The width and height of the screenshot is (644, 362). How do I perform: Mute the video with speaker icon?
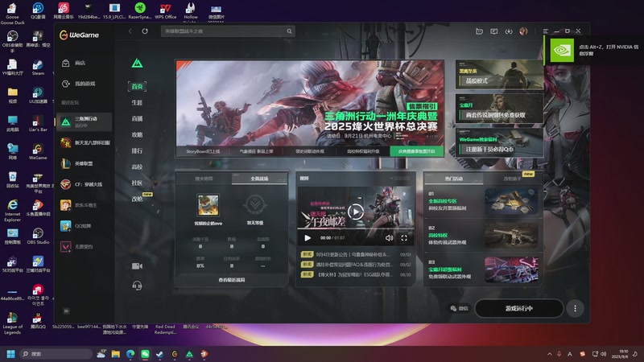[x=390, y=238]
